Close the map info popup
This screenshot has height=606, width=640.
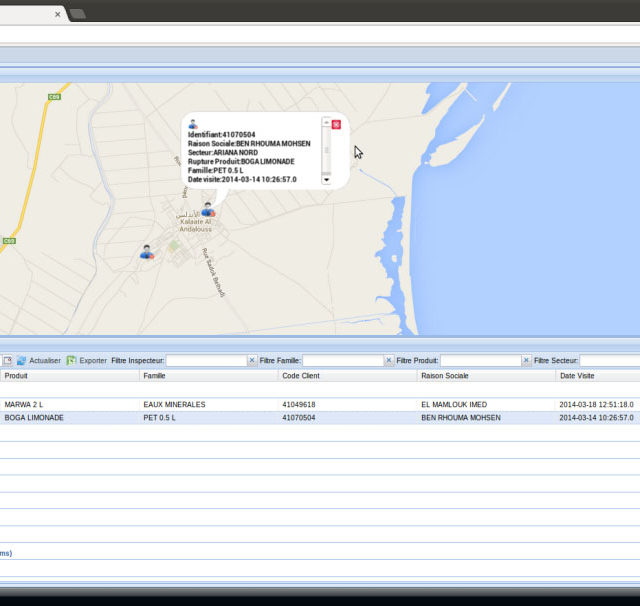(x=336, y=124)
